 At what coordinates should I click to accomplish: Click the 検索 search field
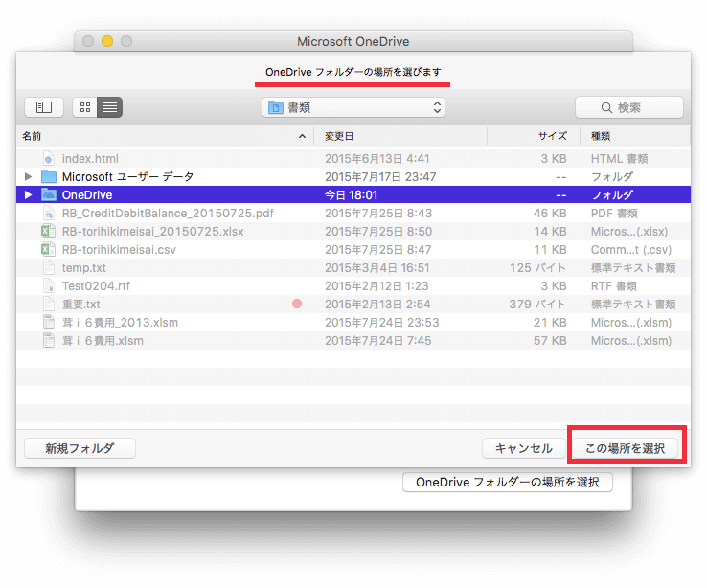[629, 107]
